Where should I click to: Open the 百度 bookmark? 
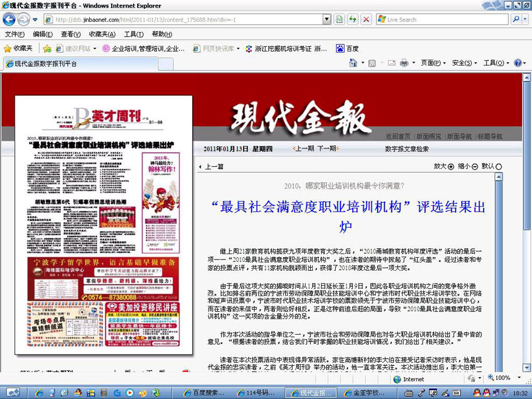tap(348, 49)
